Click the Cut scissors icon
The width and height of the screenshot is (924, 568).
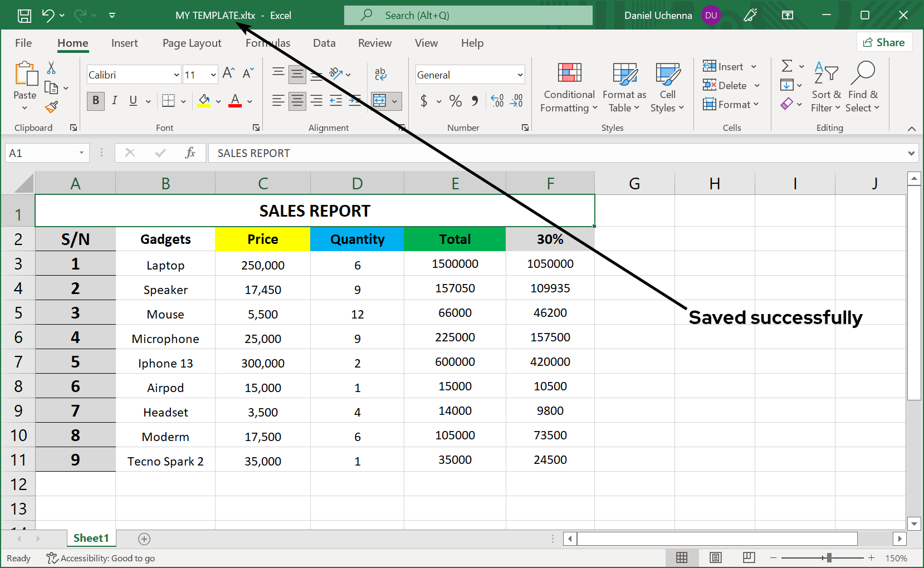pos(51,68)
